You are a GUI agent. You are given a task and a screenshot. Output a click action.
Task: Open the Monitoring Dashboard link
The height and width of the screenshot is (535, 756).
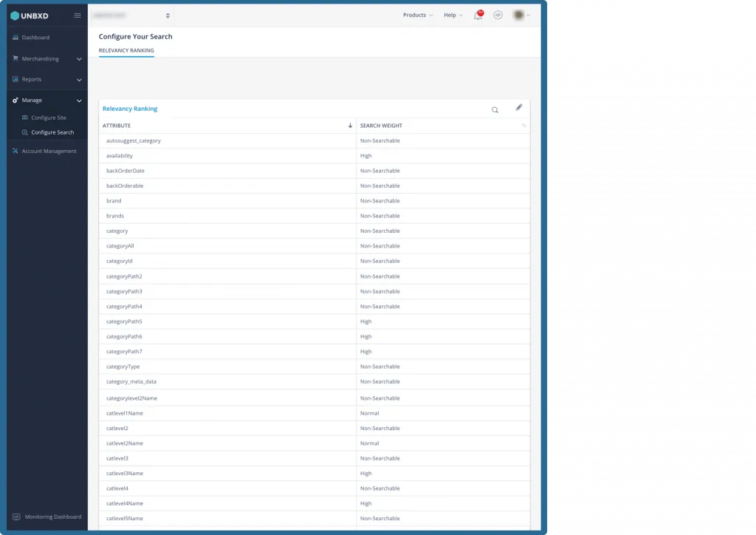(53, 517)
